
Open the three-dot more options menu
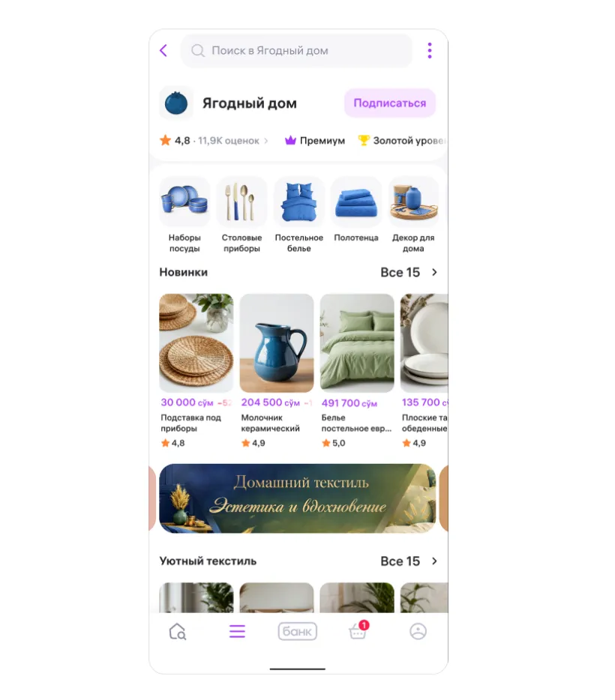click(x=430, y=50)
